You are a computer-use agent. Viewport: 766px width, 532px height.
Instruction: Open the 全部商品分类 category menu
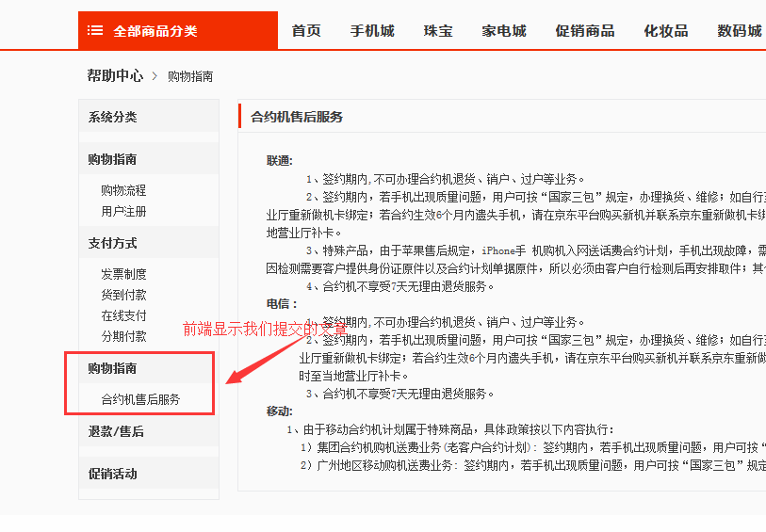(178, 30)
